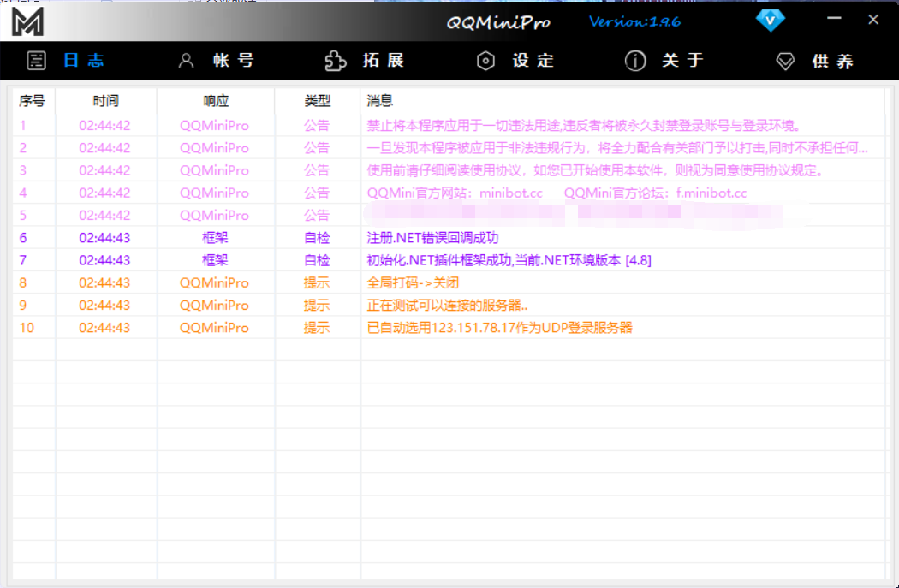Go to the 设定 tab

pyautogui.click(x=533, y=60)
